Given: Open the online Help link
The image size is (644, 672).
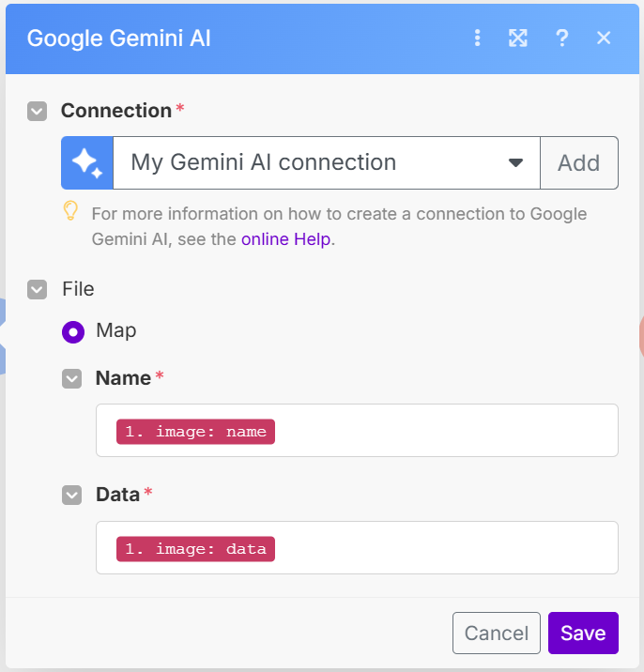Looking at the screenshot, I should point(285,239).
